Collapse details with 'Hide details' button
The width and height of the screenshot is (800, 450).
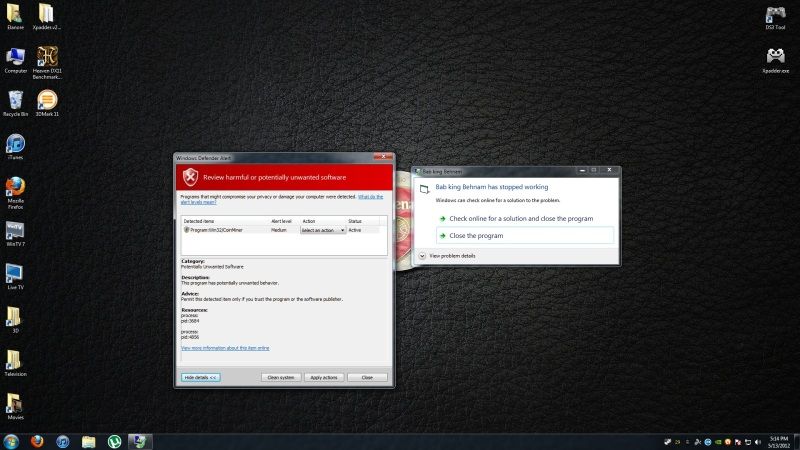coord(201,377)
